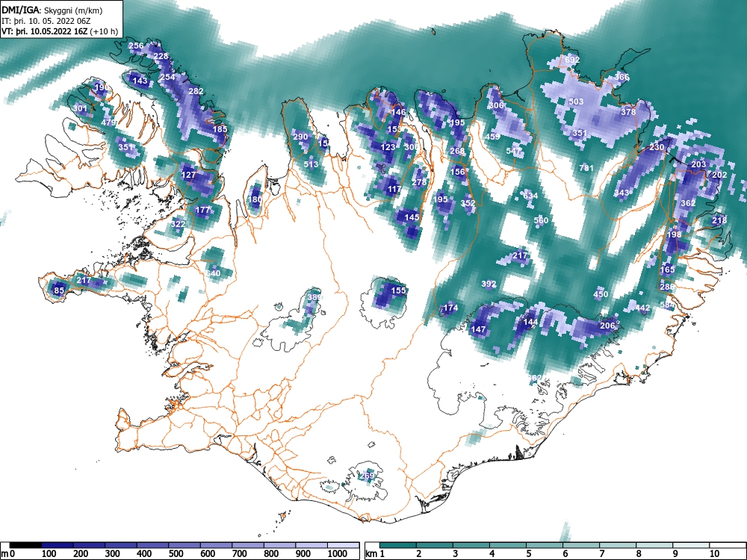
Task: Click the 85 value on Snæfellsnes tip
Action: 59,290
